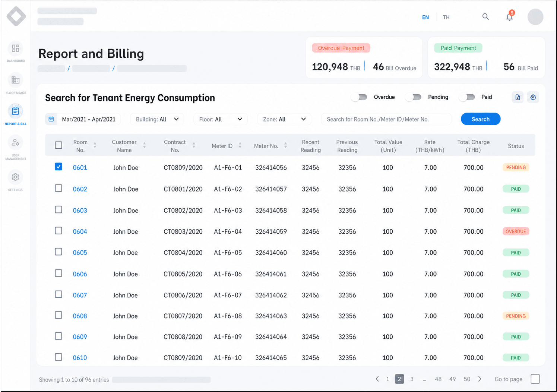The image size is (557, 392).
Task: Open the Settings gear in the sidebar
Action: (x=15, y=177)
